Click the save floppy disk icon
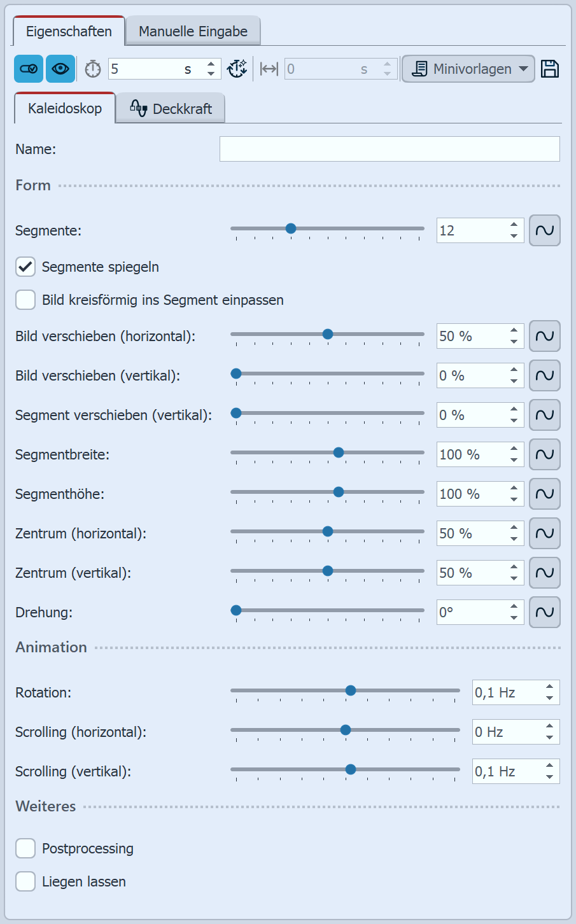Viewport: 576px width, 924px height. pyautogui.click(x=550, y=69)
